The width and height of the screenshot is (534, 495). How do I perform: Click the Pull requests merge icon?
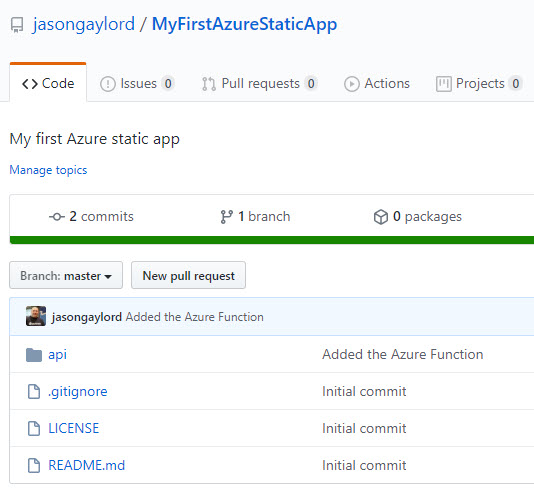coord(208,84)
